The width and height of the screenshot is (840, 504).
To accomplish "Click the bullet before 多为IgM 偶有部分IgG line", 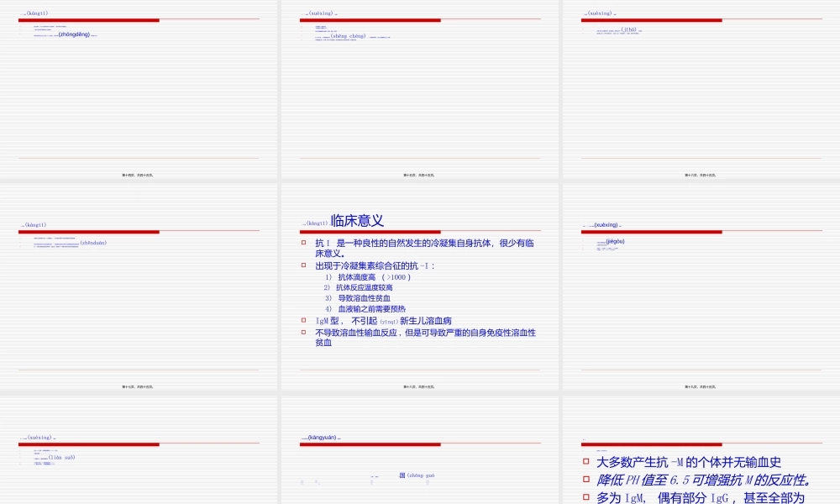I will coord(586,496).
